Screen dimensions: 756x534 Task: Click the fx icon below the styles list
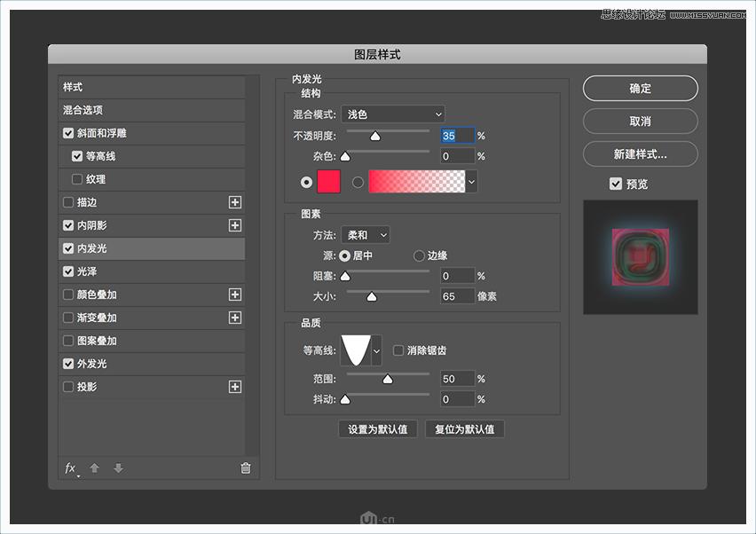pyautogui.click(x=70, y=468)
